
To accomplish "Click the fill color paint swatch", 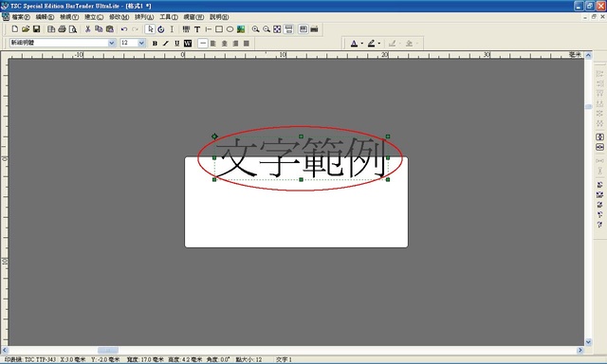I will [x=371, y=44].
